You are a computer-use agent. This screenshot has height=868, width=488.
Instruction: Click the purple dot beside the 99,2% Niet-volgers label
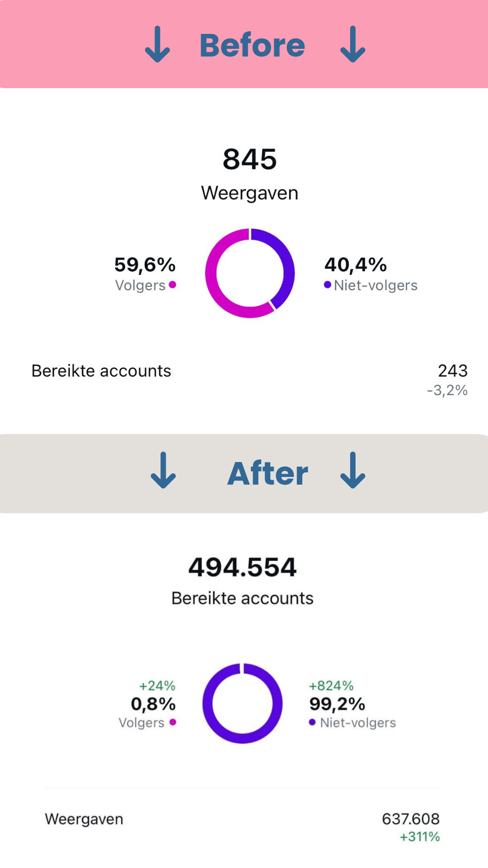click(312, 722)
